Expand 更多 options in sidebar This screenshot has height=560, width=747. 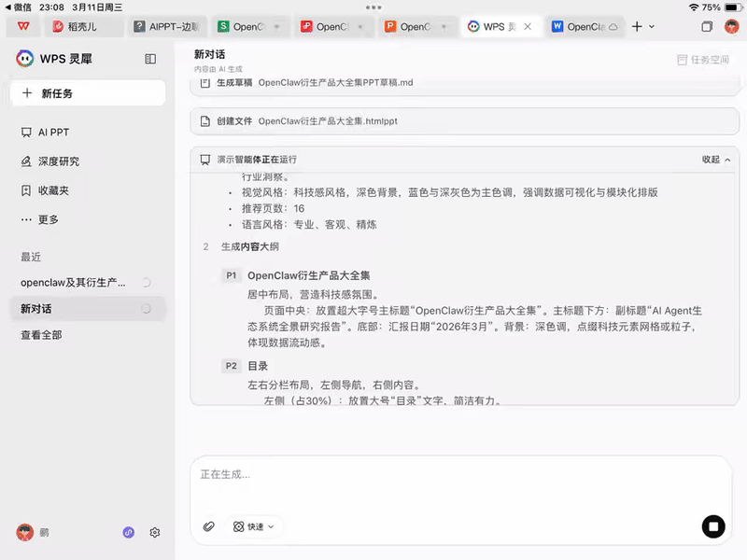pos(39,219)
